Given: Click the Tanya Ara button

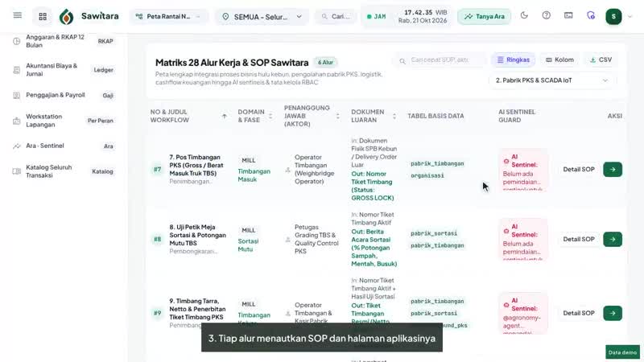Looking at the screenshot, I should (485, 16).
